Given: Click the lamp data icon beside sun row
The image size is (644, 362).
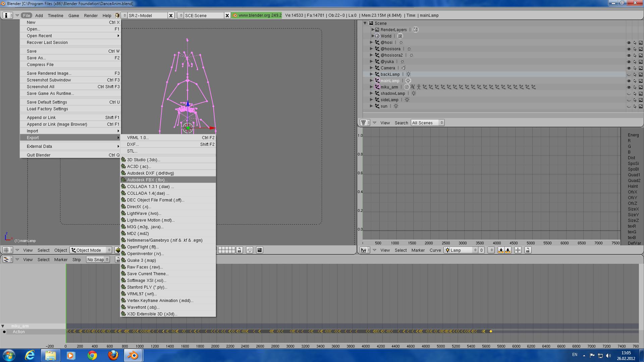Looking at the screenshot, I should click(x=396, y=106).
